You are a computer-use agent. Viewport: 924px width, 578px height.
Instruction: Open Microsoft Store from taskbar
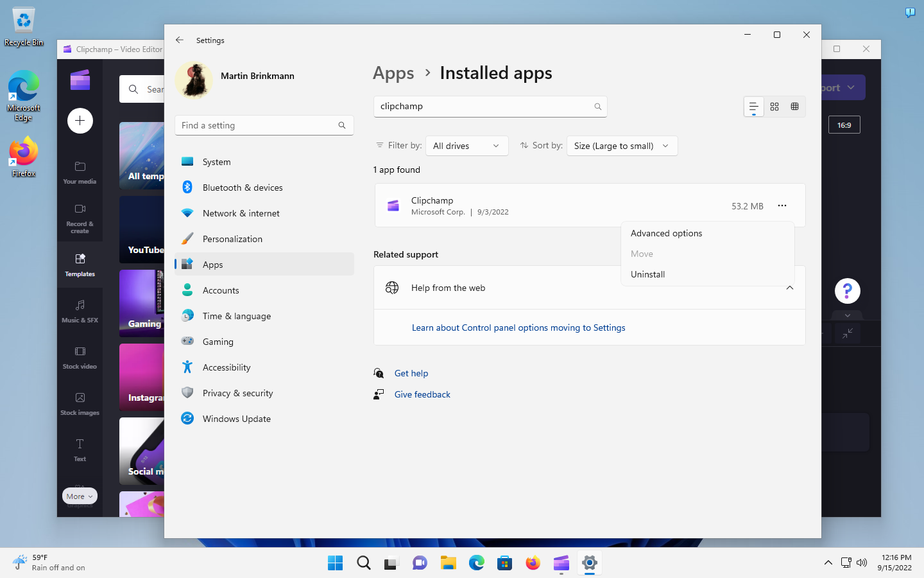505,563
